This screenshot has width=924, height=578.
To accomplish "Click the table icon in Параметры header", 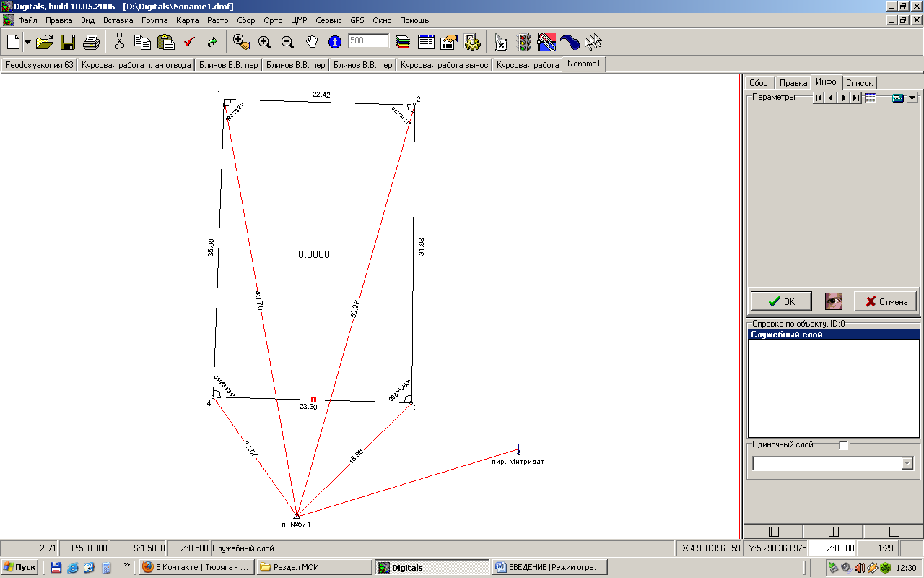I will click(x=871, y=98).
